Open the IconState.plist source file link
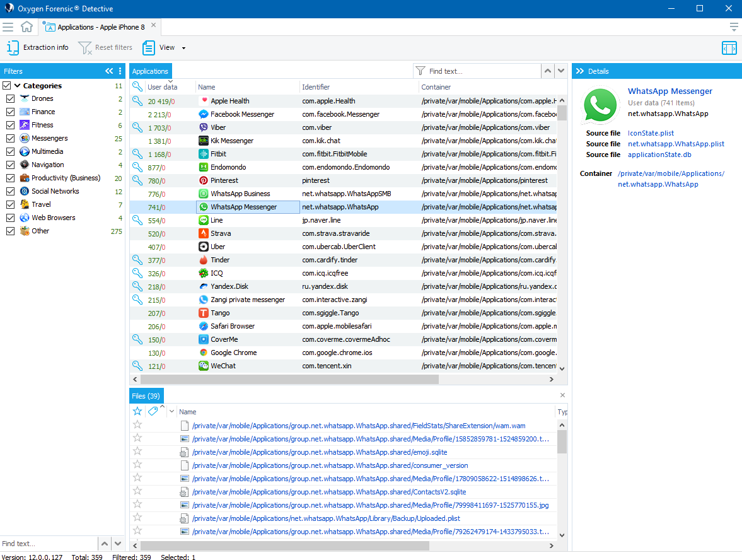 [x=651, y=133]
